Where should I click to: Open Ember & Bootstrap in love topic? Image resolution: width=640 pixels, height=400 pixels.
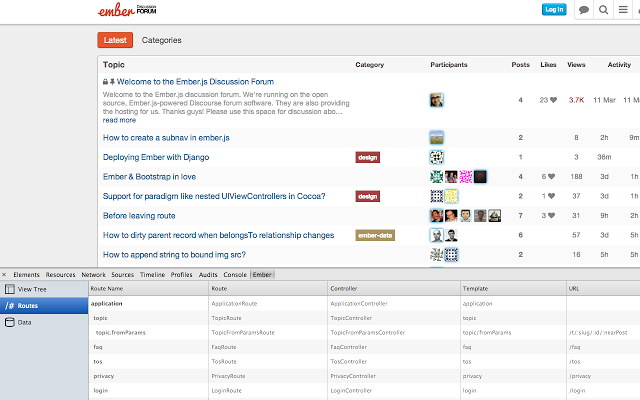(x=149, y=177)
